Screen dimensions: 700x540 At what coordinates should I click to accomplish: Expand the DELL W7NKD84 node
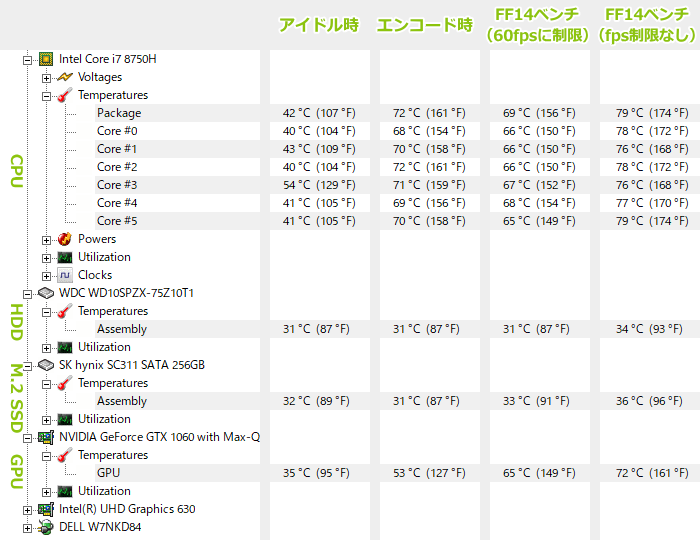click(27, 528)
